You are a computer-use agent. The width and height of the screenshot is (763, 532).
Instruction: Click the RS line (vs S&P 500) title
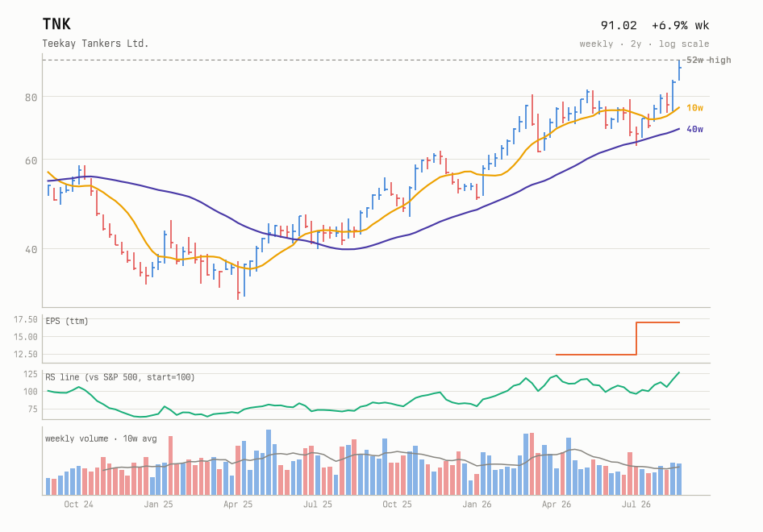(x=119, y=377)
